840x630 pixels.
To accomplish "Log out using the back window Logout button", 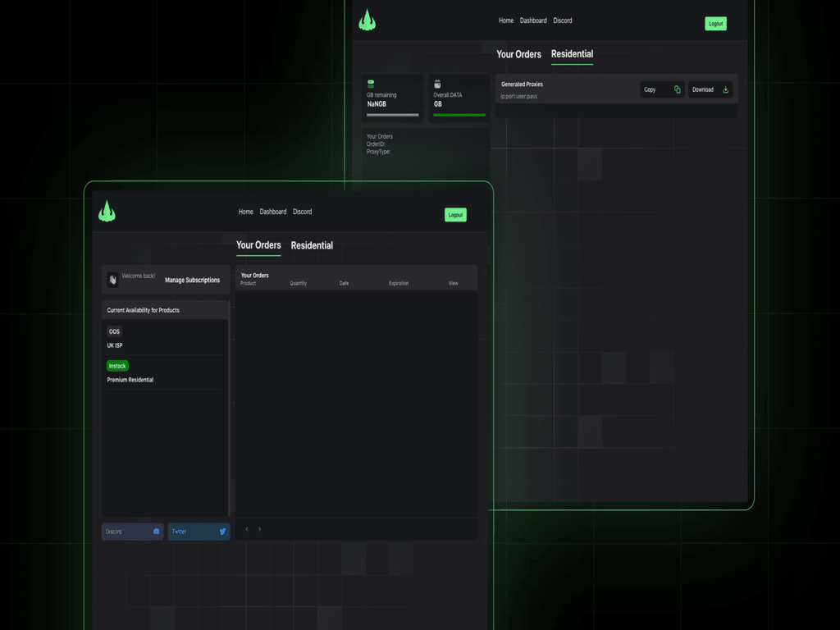I will click(715, 24).
